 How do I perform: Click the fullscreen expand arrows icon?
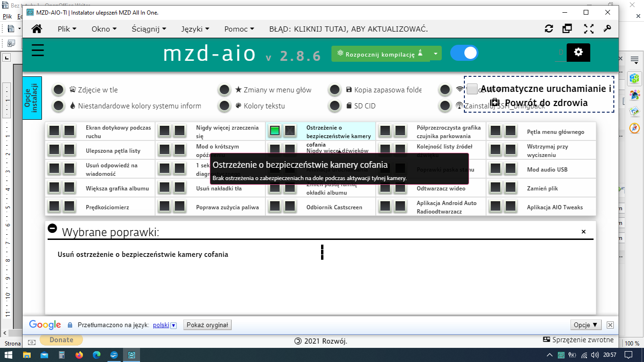tap(588, 29)
